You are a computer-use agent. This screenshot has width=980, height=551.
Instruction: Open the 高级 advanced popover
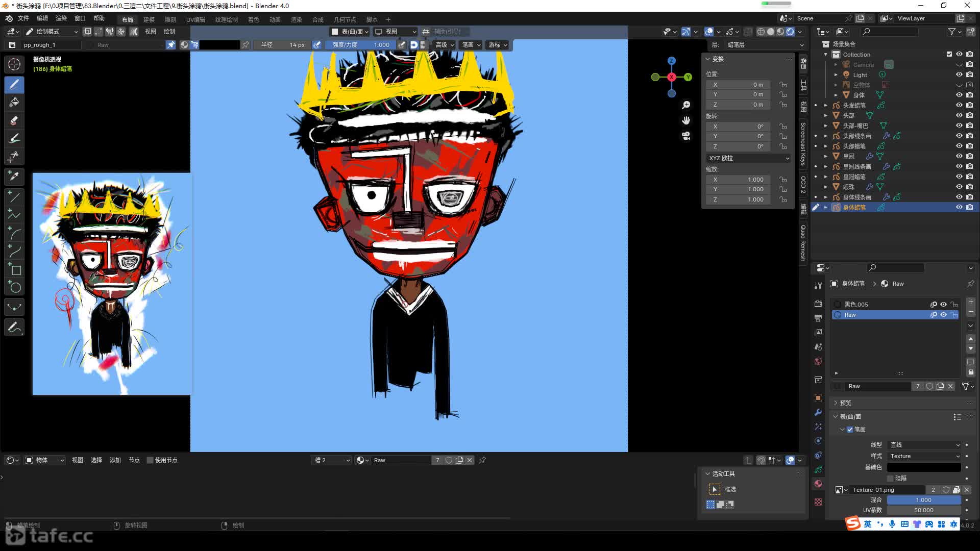pos(445,45)
